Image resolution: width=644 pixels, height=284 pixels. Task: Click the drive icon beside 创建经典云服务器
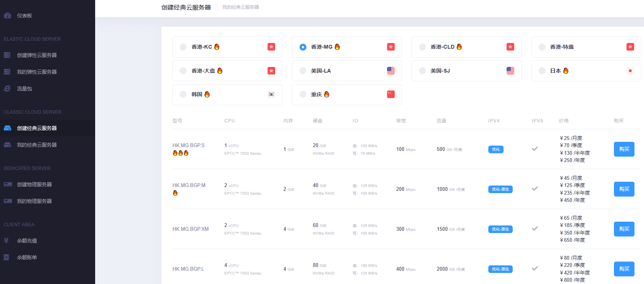pos(7,128)
